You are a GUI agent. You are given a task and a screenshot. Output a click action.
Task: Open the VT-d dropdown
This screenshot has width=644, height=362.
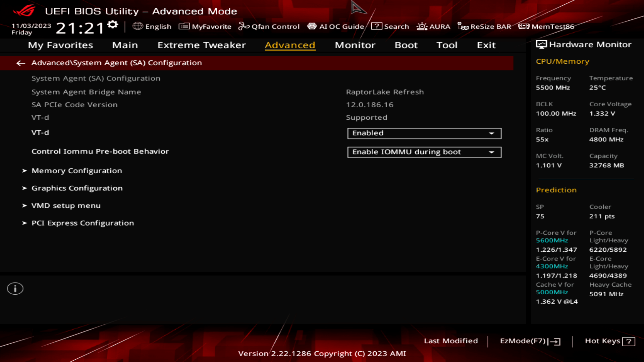(x=424, y=133)
